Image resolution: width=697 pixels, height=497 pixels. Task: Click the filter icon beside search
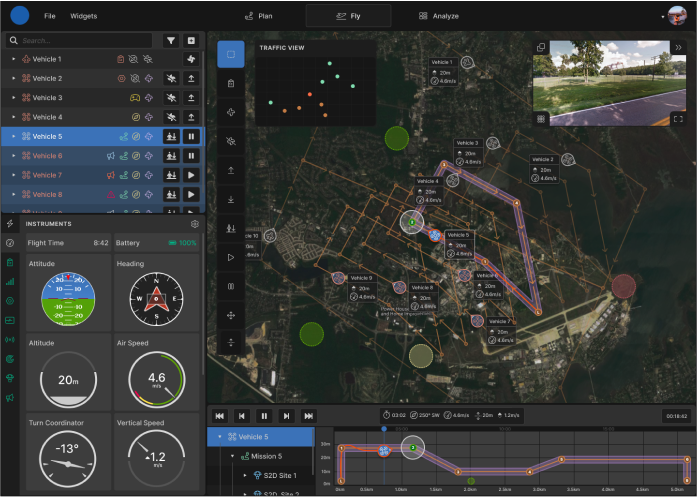pyautogui.click(x=171, y=41)
